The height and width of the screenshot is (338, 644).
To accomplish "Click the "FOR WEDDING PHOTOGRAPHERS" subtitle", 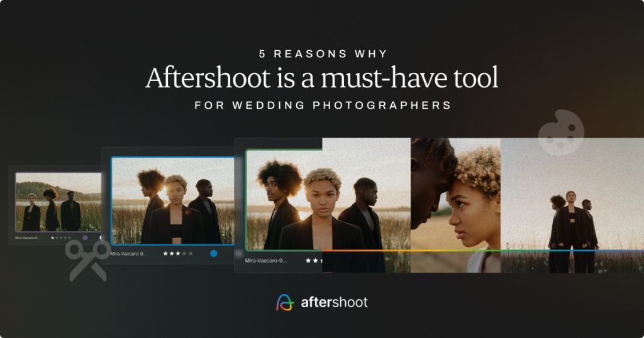I will click(322, 105).
